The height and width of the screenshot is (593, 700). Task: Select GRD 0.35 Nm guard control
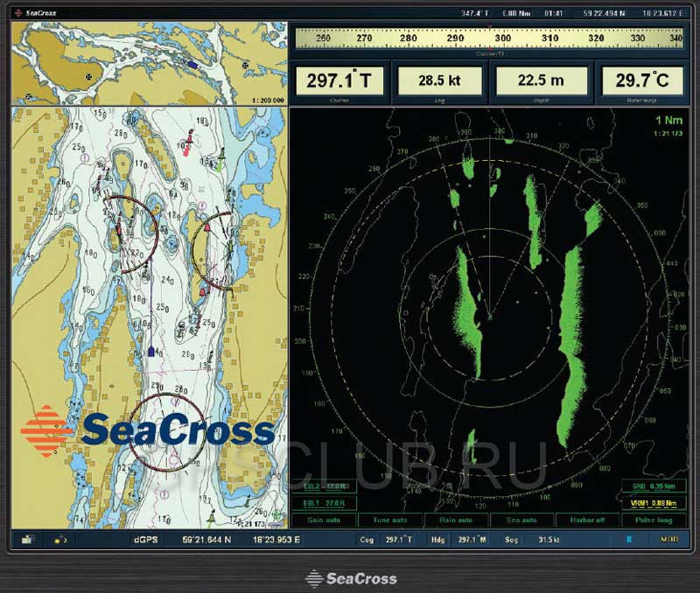coord(654,486)
